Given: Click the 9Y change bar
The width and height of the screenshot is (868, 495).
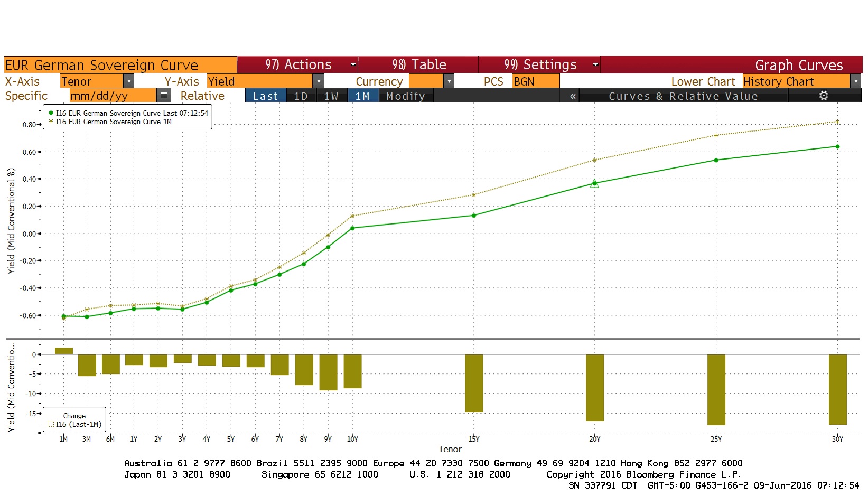Looking at the screenshot, I should (329, 372).
